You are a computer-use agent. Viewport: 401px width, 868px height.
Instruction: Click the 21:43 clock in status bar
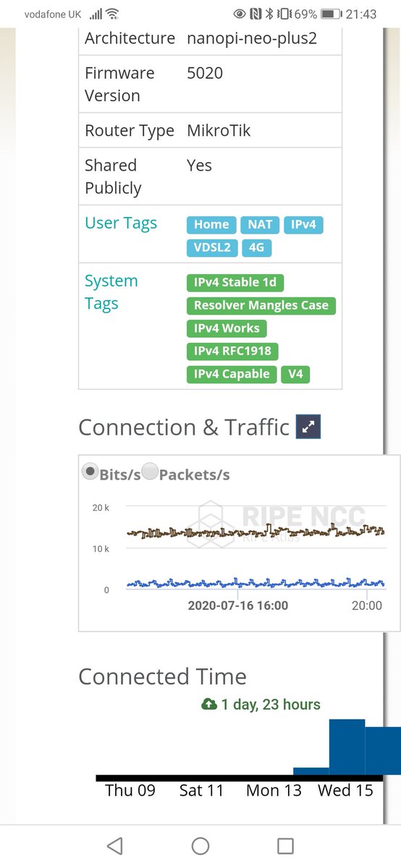361,14
